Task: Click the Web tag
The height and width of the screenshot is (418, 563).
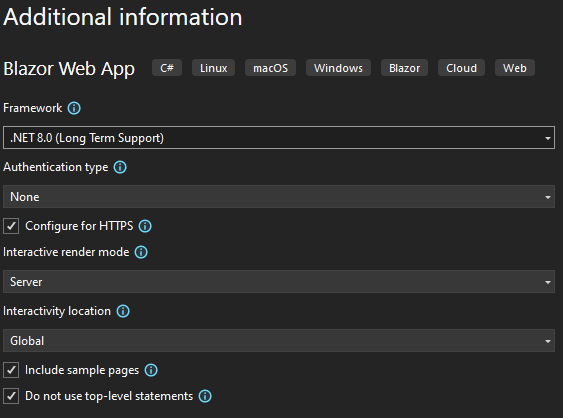Action: [x=515, y=68]
